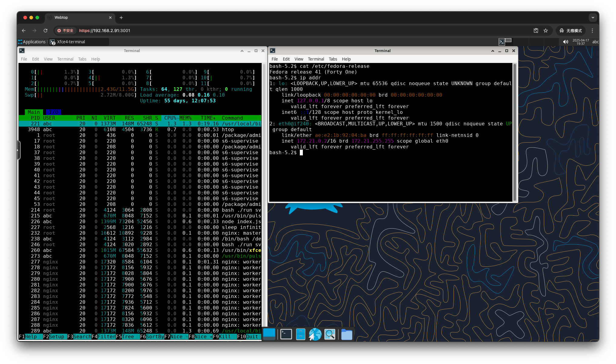616x364 pixels.
Task: Select the htop process row PID 3948
Action: click(x=140, y=129)
